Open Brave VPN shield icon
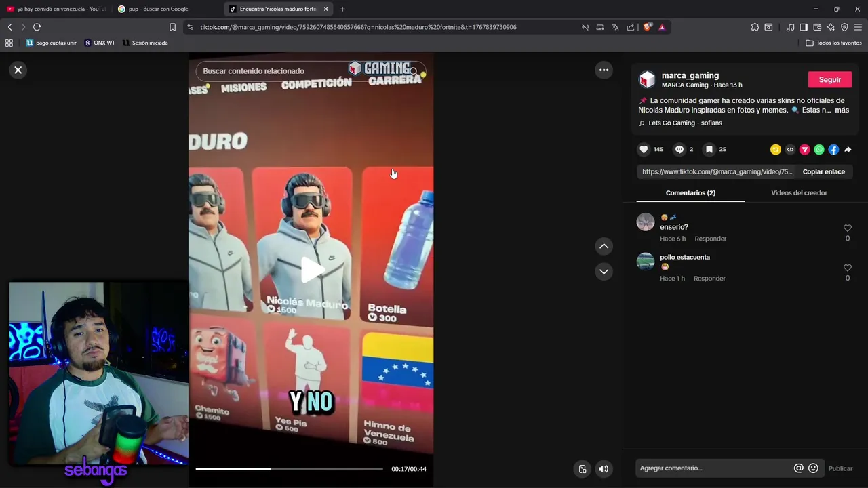The height and width of the screenshot is (488, 868). pos(844,27)
